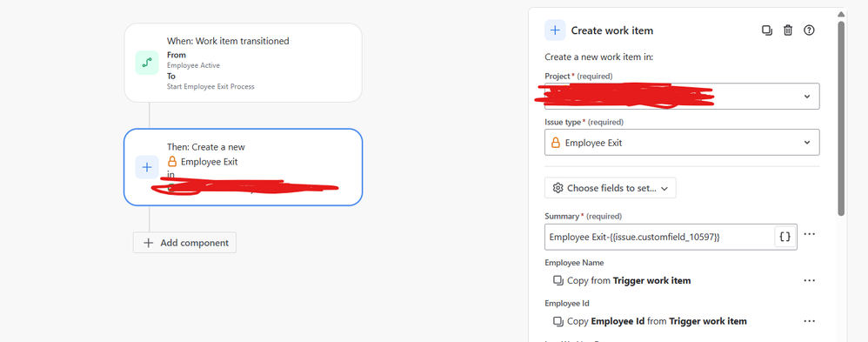Select the Work item transitioned trigger card
This screenshot has height=342, width=868.
click(243, 63)
